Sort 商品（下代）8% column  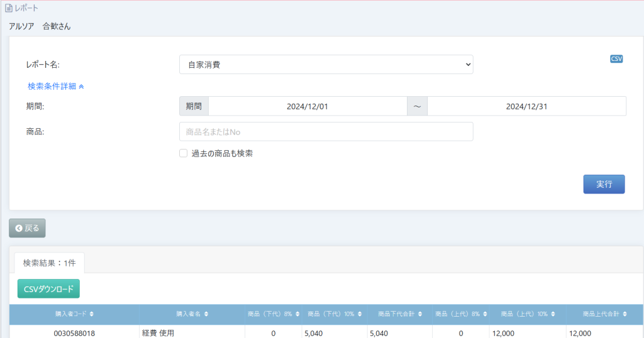pos(297,313)
